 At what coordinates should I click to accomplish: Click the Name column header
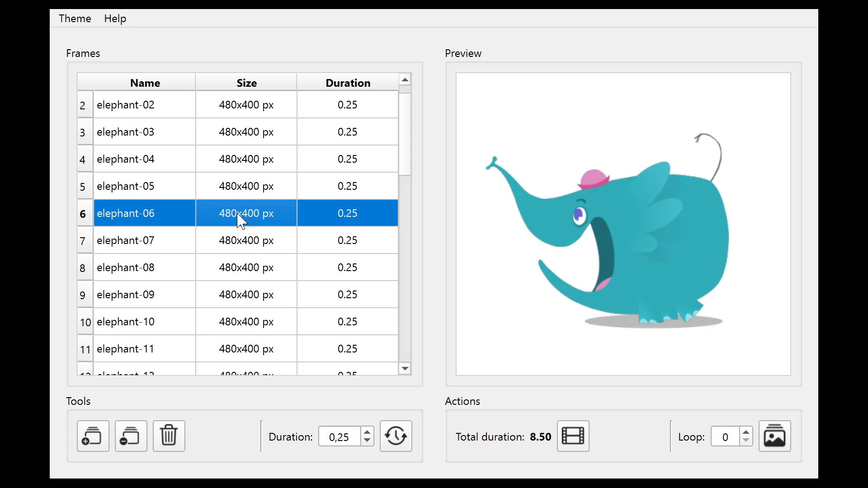(145, 83)
